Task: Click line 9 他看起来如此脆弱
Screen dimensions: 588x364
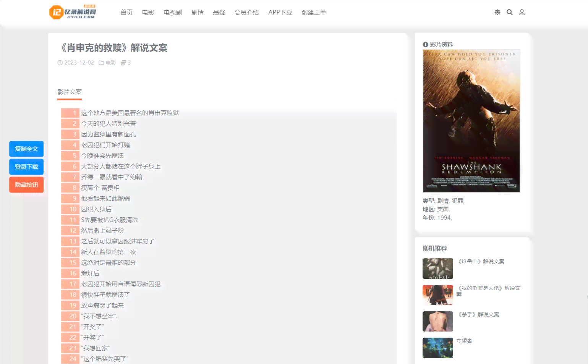Action: 105,198
